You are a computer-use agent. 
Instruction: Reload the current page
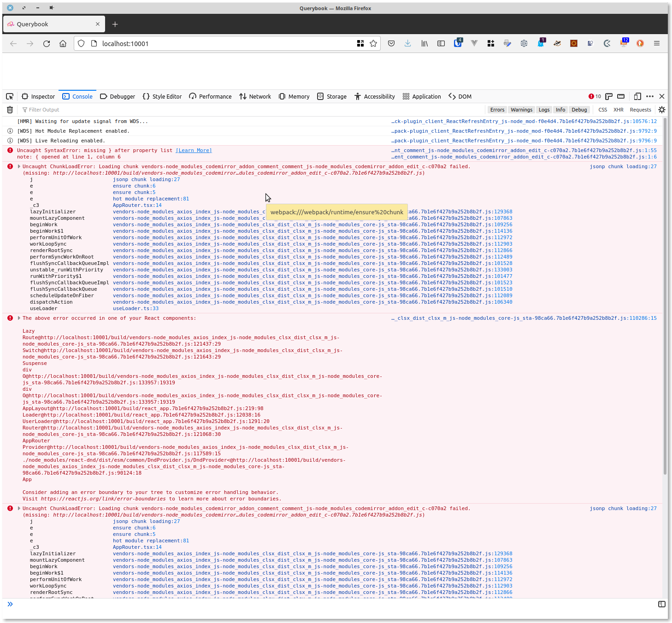tap(47, 43)
